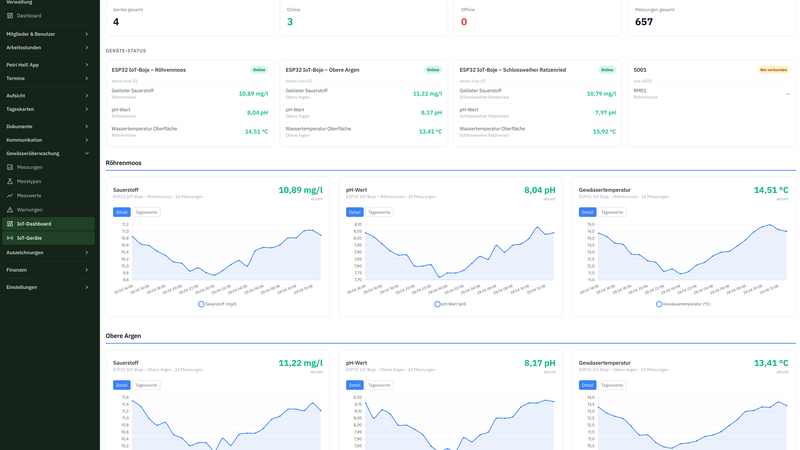
Task: Click 14,51 °C current value in Röhrenmoos chart
Action: [771, 190]
